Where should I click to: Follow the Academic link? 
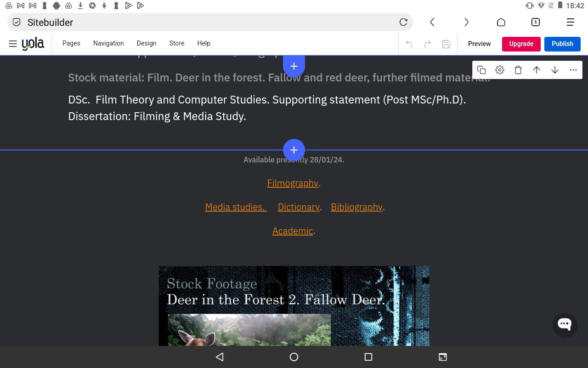click(x=293, y=231)
